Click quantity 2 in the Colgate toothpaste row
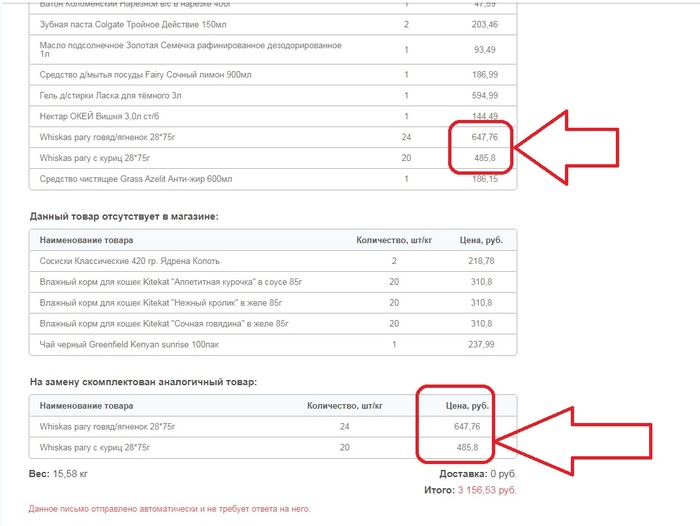Screen dimensions: 700x526 (x=406, y=25)
